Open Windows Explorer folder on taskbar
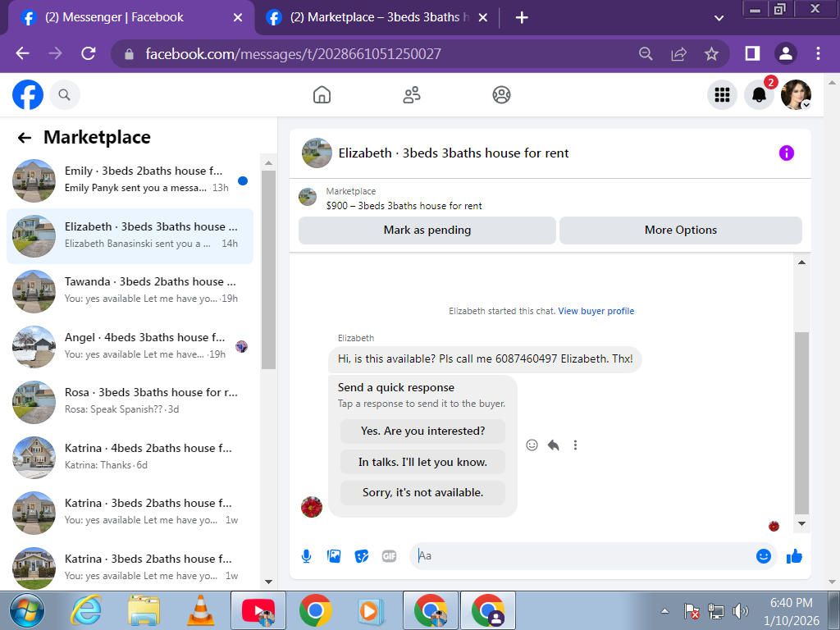Image resolution: width=840 pixels, height=630 pixels. (x=144, y=610)
